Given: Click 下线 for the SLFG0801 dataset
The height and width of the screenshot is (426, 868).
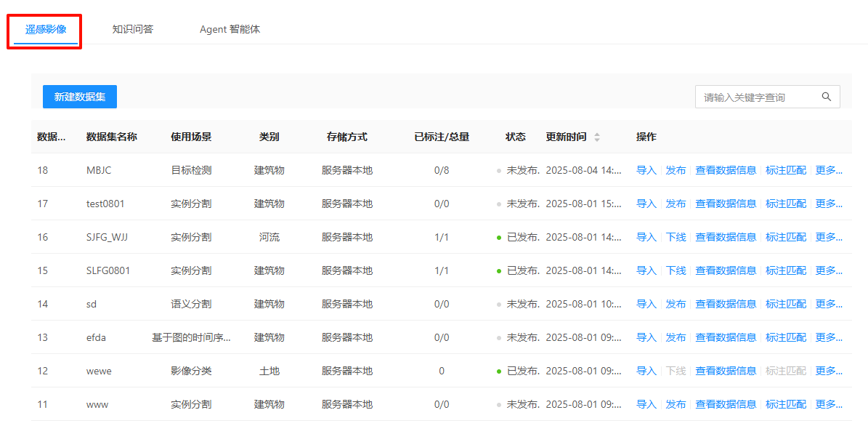Looking at the screenshot, I should click(x=676, y=270).
